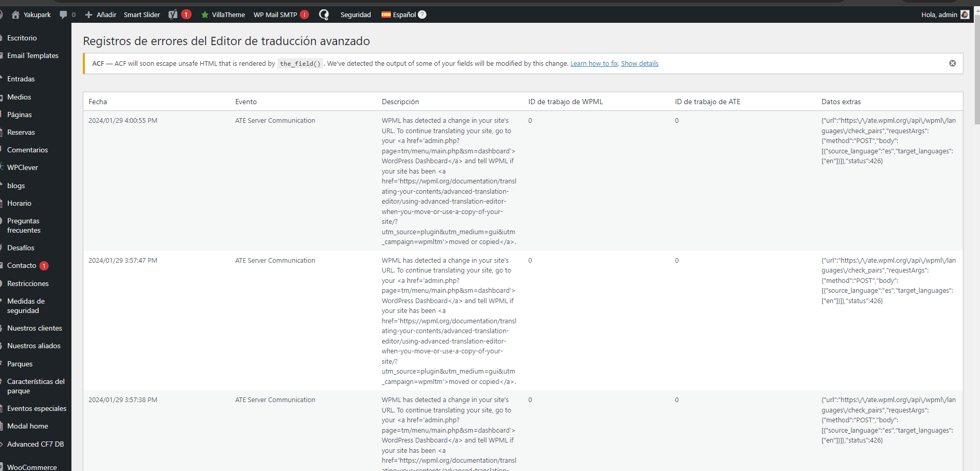Click the ID de trabajo de ATE header
This screenshot has height=471, width=980.
707,102
